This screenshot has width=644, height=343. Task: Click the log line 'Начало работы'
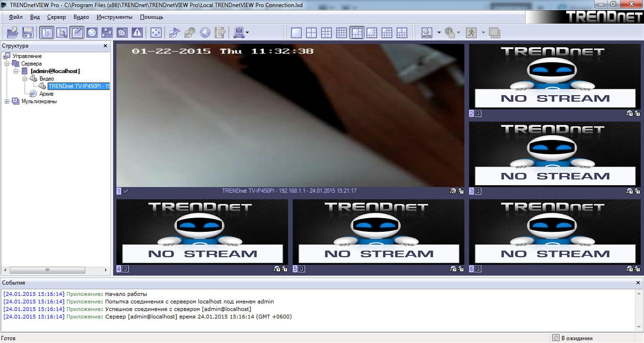pos(126,294)
